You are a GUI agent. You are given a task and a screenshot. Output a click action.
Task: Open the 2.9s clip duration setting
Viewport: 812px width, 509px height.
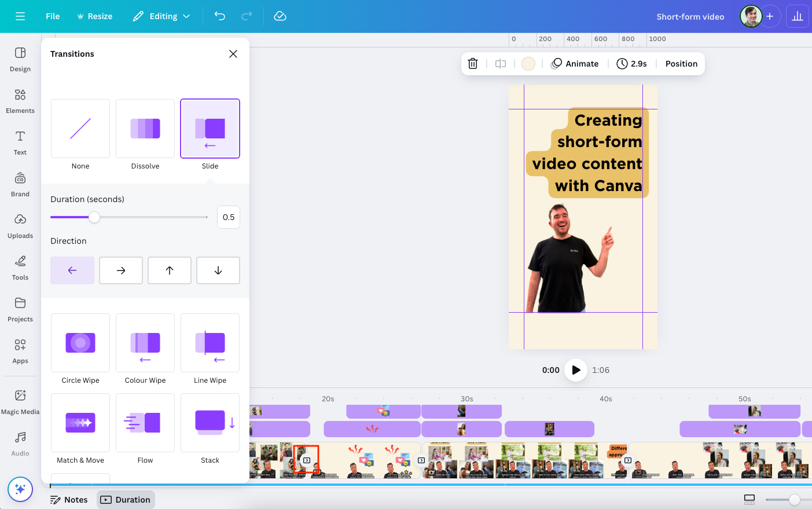click(x=631, y=64)
